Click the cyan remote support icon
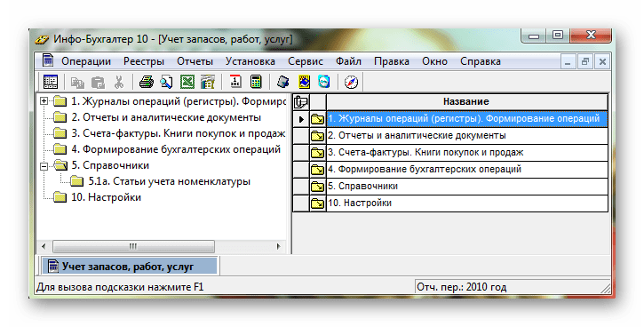Viewport: 644px width, 327px height. [324, 82]
